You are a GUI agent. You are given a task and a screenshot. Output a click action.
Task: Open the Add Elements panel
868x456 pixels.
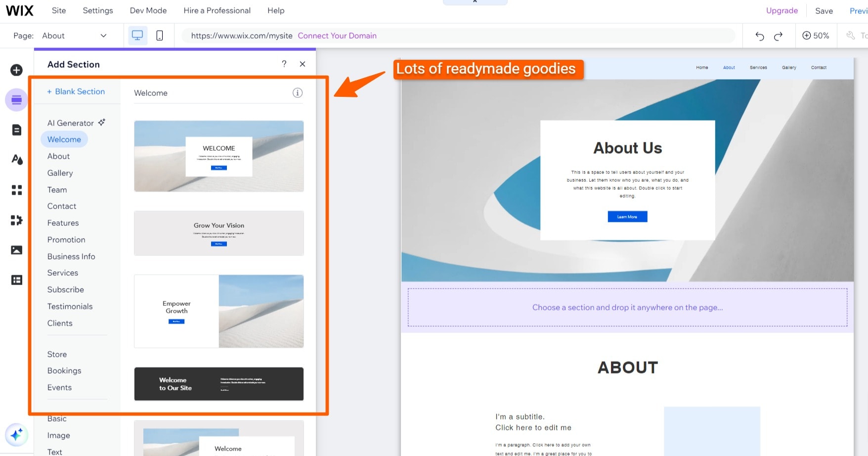click(x=16, y=70)
